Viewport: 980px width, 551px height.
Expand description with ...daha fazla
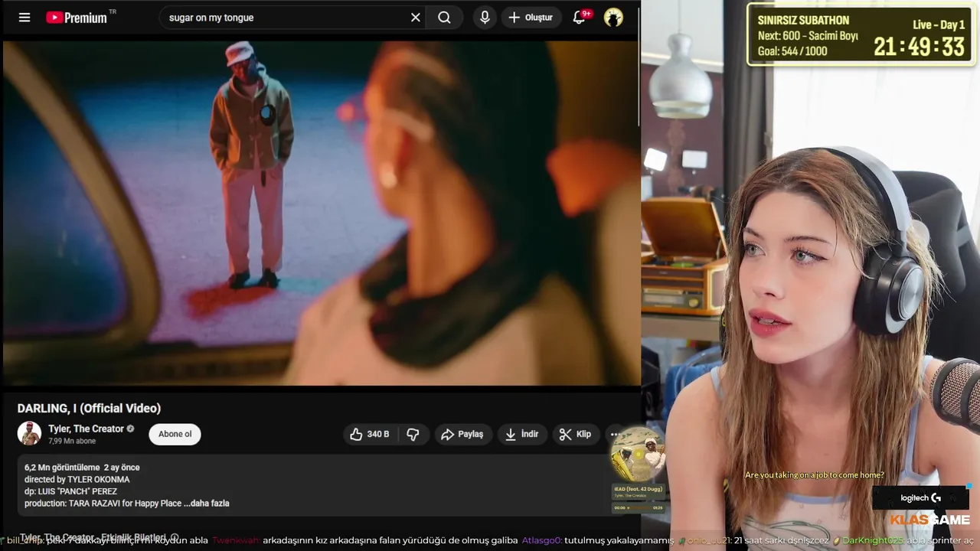pyautogui.click(x=206, y=504)
